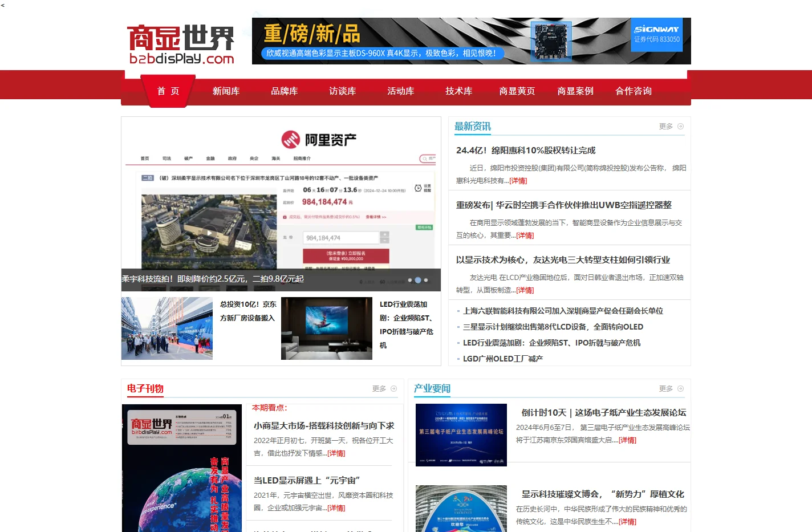
Task: Open the 文博会 building thumbnail
Action: [461, 509]
